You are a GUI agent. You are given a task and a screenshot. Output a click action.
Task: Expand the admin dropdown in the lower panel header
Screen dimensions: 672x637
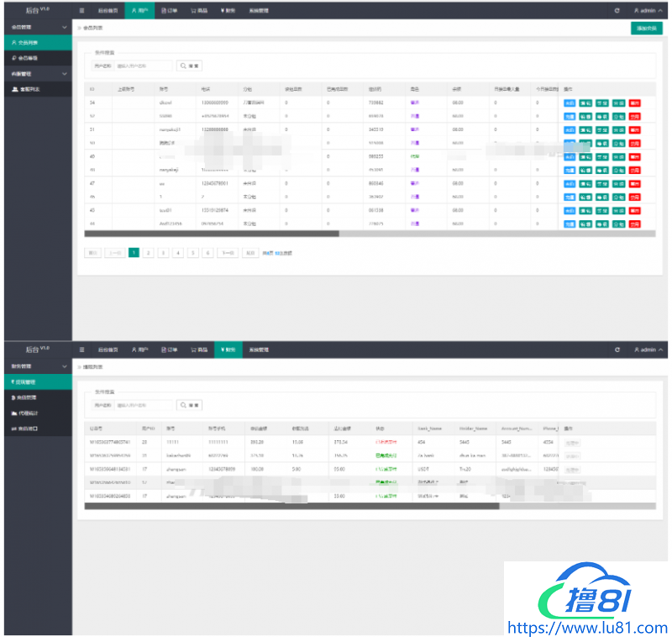(648, 350)
